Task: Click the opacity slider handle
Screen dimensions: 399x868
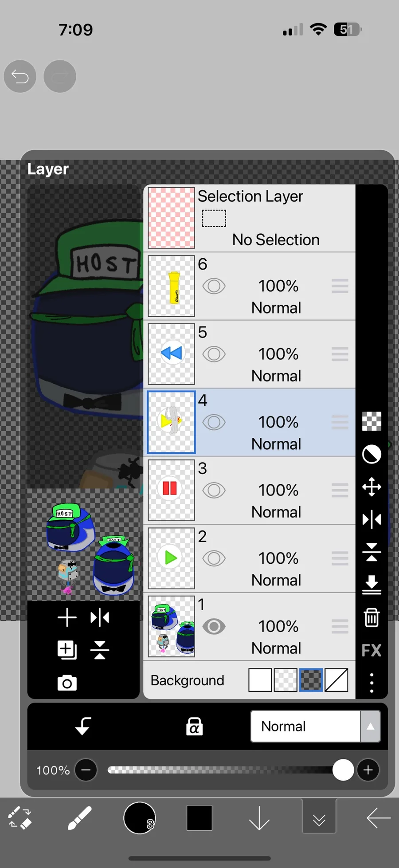Action: 343,770
